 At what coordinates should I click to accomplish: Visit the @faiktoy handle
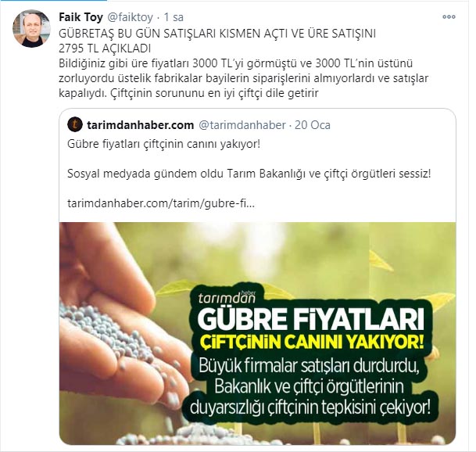click(x=131, y=17)
